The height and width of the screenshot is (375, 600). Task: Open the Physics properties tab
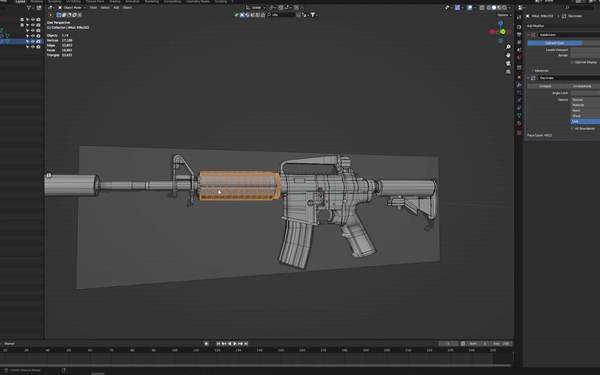pyautogui.click(x=519, y=100)
